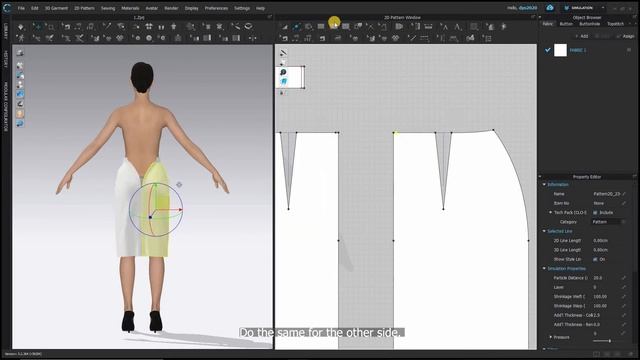The image size is (640, 360).
Task: Open the 3D Garment menu
Action: click(56, 8)
